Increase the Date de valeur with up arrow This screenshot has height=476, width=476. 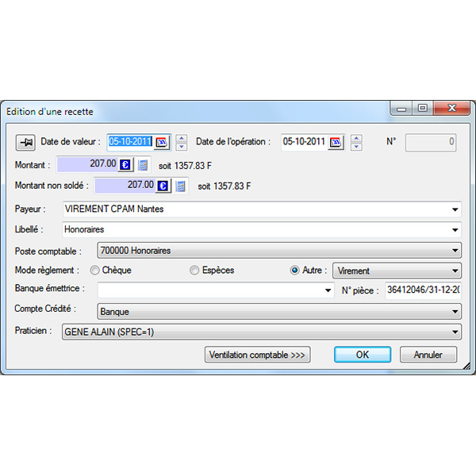182,138
